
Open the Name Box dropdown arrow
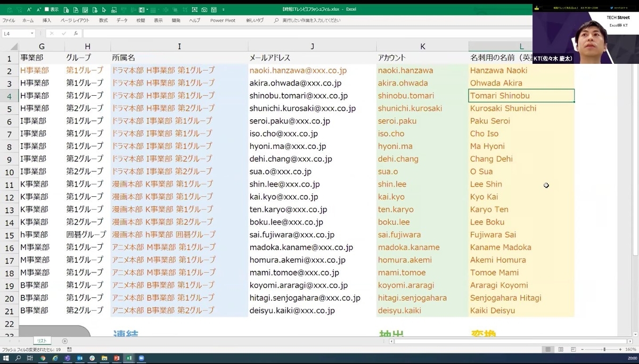pos(32,34)
